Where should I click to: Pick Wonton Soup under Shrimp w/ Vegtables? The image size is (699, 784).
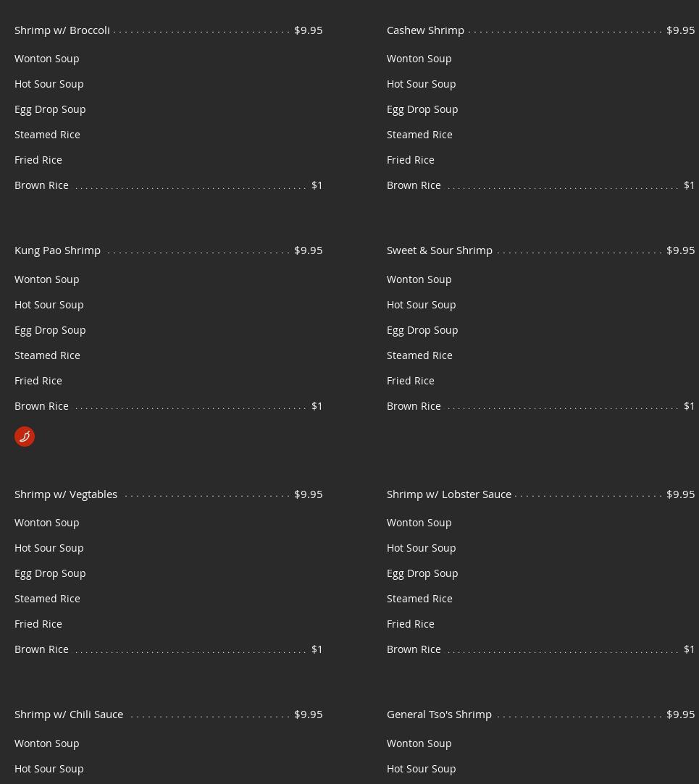pyautogui.click(x=47, y=523)
